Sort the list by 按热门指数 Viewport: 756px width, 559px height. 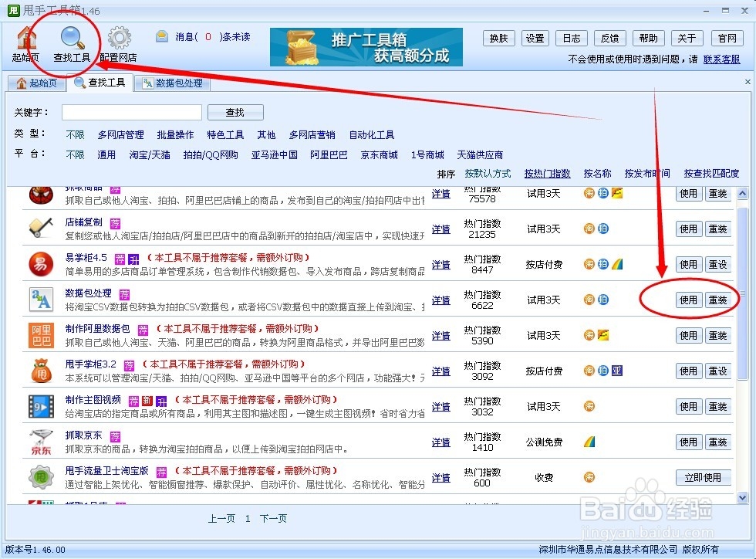[547, 174]
